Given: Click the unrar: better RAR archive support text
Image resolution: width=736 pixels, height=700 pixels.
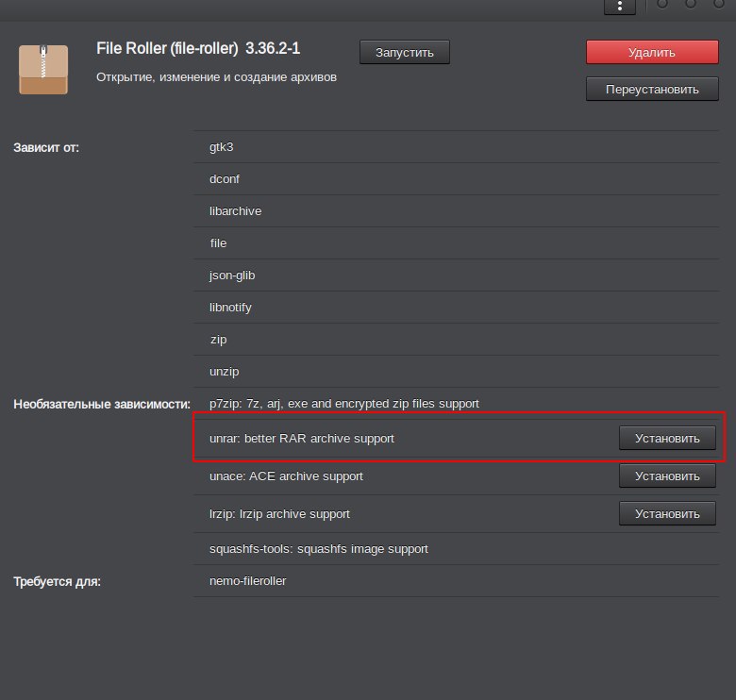Looking at the screenshot, I should tap(302, 438).
